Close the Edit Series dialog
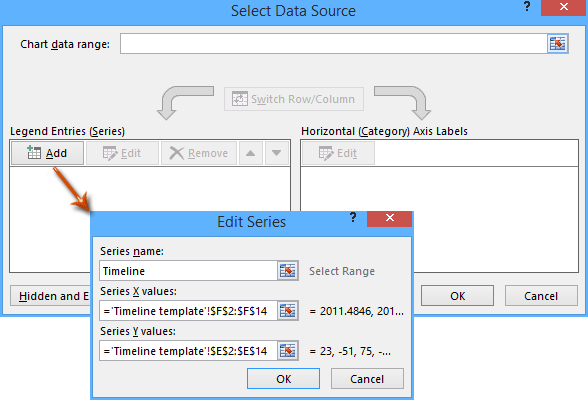Image resolution: width=588 pixels, height=400 pixels. pyautogui.click(x=390, y=219)
